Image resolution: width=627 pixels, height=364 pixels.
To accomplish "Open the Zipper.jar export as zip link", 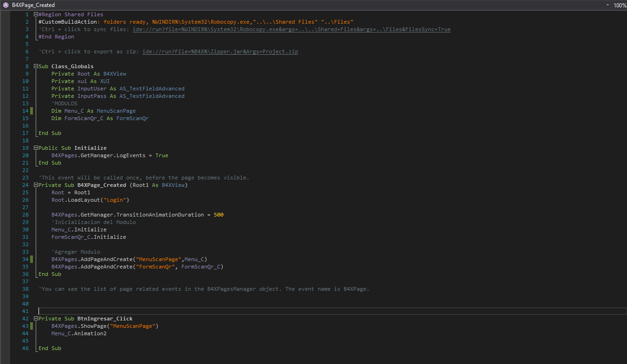I will [x=220, y=51].
